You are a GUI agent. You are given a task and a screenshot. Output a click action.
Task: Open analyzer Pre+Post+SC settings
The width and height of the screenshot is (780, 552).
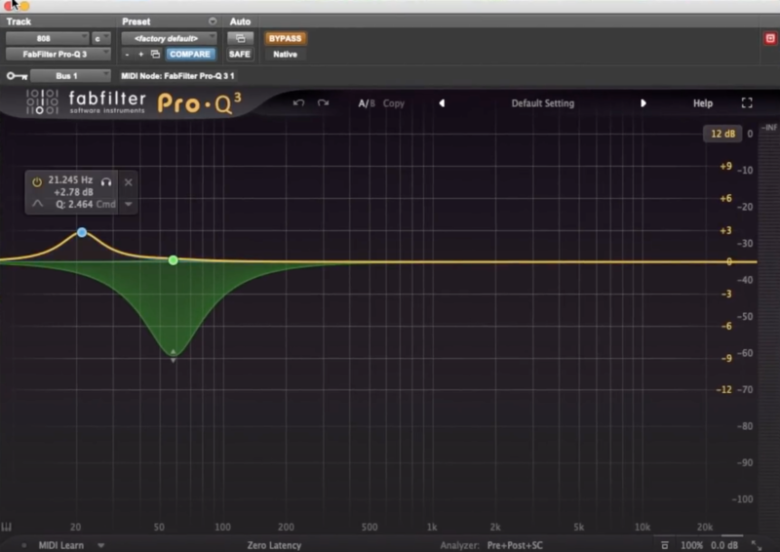coord(515,545)
